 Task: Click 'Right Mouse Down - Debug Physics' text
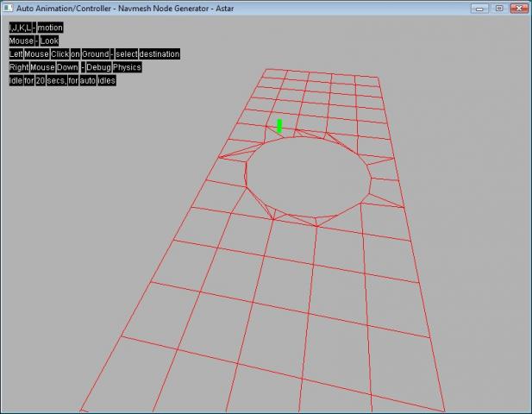pos(75,67)
